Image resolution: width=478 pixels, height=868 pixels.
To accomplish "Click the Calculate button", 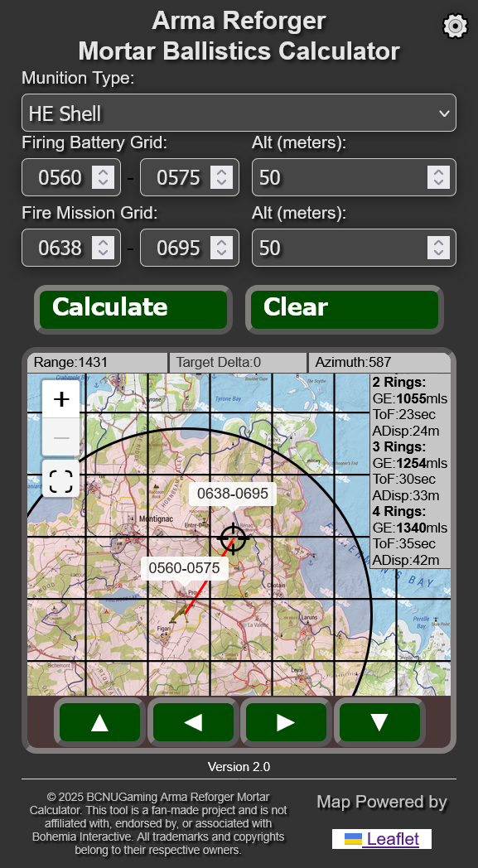I will tap(133, 310).
